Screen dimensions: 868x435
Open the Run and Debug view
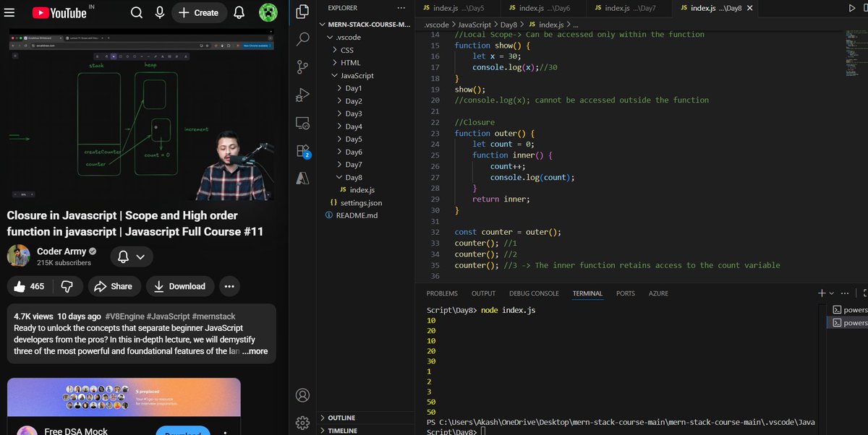coord(303,95)
